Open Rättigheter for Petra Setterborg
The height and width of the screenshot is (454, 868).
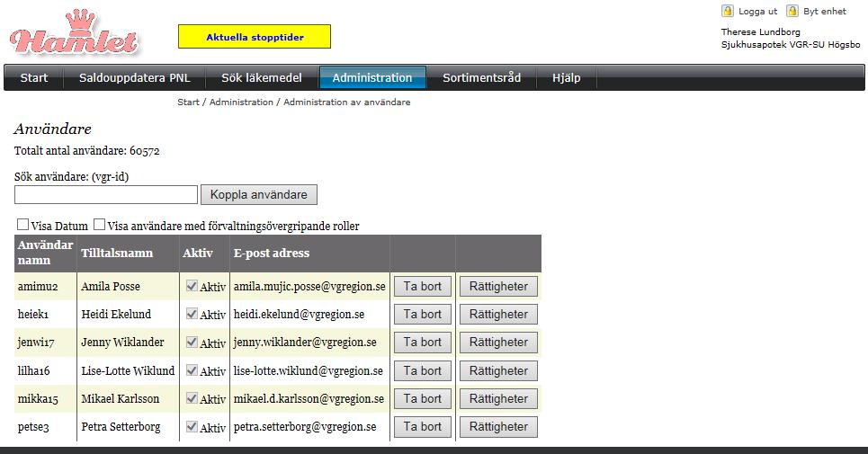(499, 426)
